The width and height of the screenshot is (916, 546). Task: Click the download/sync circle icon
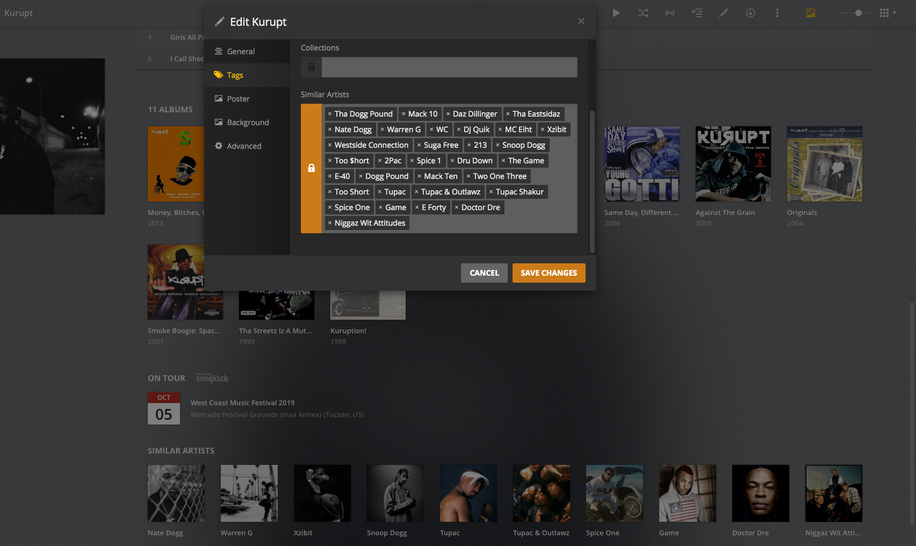750,13
